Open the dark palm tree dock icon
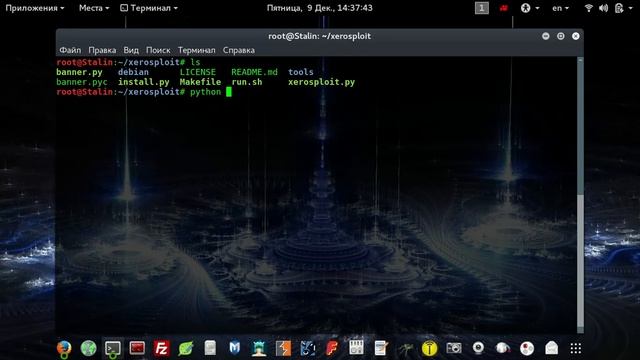Screen dimensions: 640x360 (405, 348)
